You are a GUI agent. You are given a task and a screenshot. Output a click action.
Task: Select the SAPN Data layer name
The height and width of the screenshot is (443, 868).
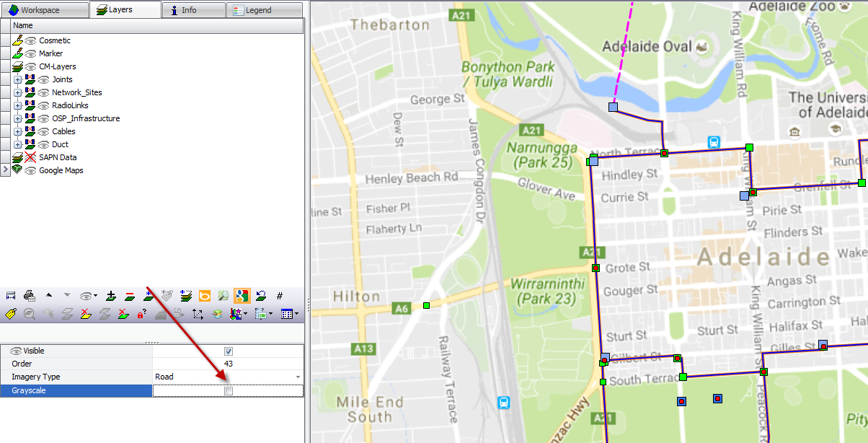point(58,157)
